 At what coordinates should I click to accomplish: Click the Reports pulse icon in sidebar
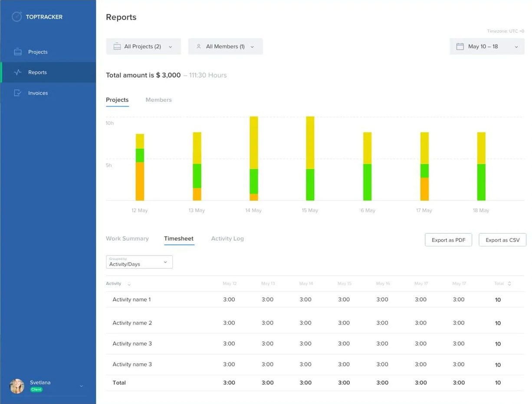pyautogui.click(x=18, y=72)
